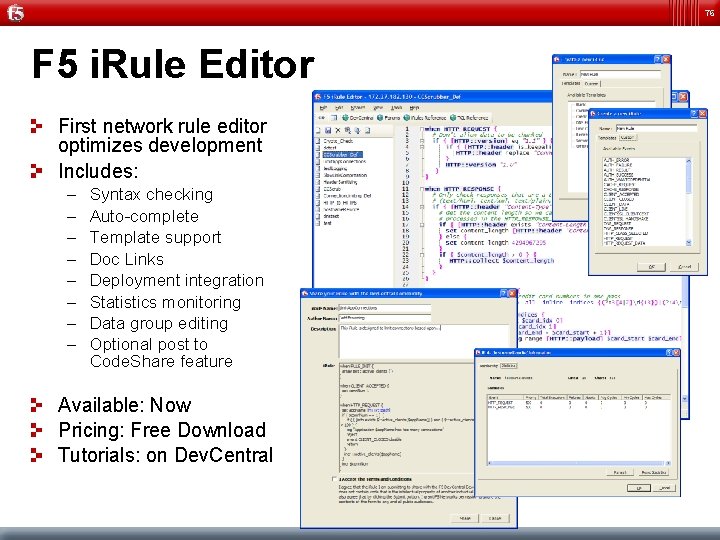Collapse the 'if HTTP::version' fold on line 3

tap(422, 141)
